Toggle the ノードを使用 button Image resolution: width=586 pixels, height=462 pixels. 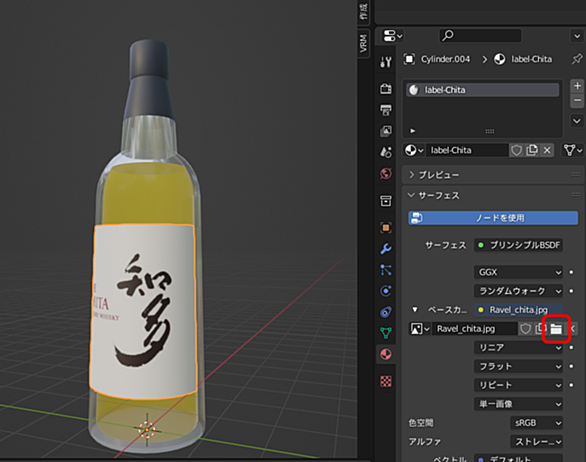pyautogui.click(x=493, y=218)
